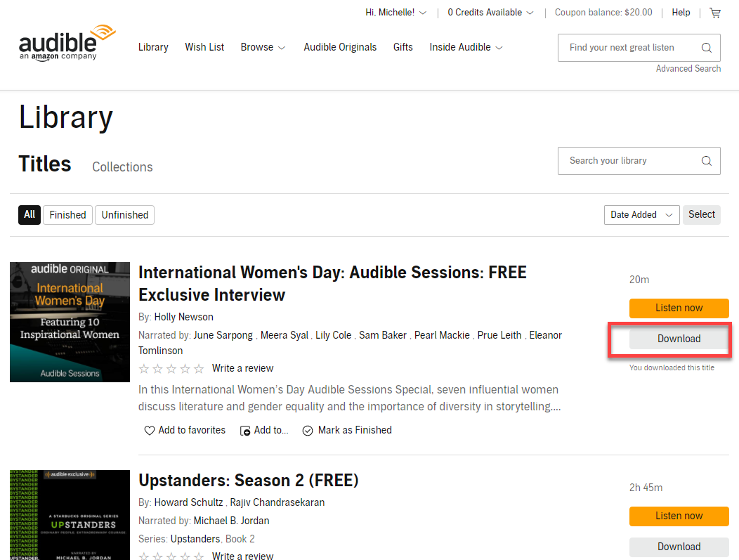Expand the Browse menu

(x=263, y=47)
